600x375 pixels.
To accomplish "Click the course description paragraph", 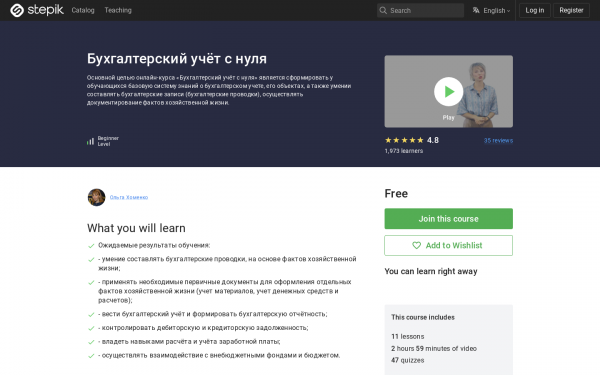I will pyautogui.click(x=219, y=90).
